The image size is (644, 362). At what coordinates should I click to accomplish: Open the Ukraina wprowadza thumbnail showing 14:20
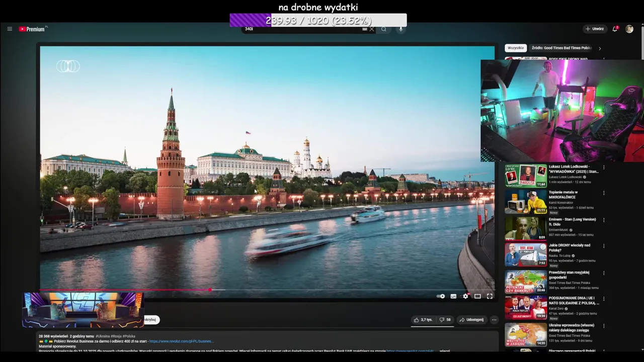pyautogui.click(x=526, y=334)
